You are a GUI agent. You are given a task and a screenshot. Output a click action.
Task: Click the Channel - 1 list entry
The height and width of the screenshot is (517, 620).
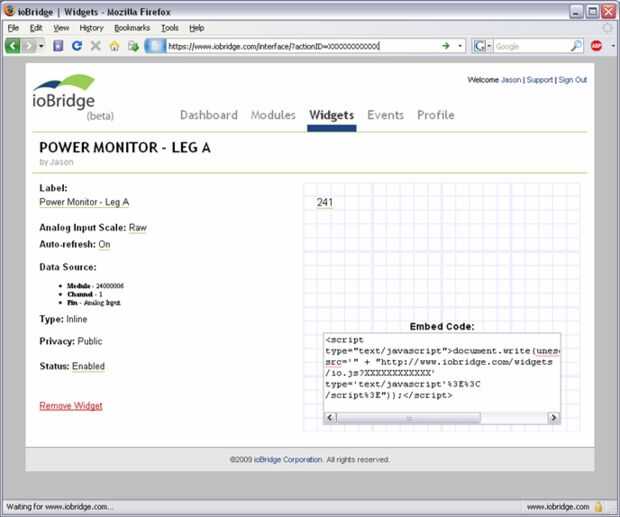pos(85,294)
